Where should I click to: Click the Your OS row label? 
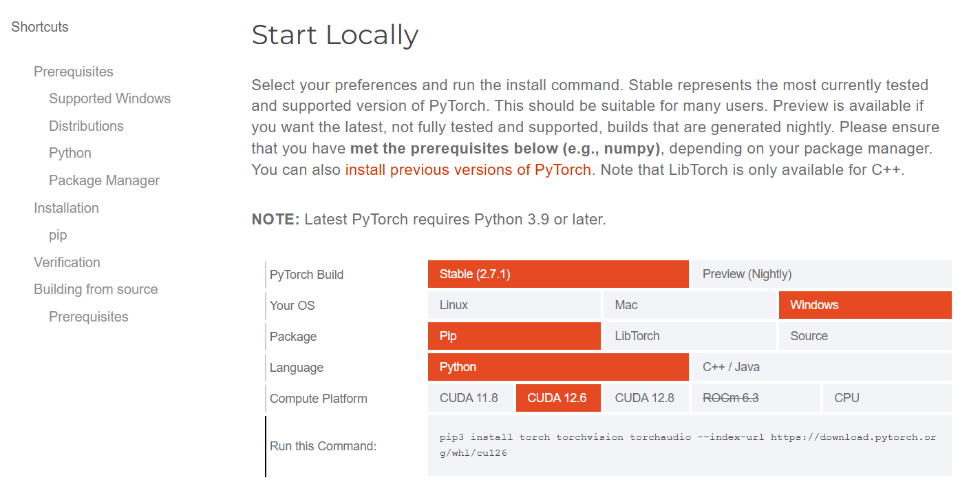pos(292,306)
